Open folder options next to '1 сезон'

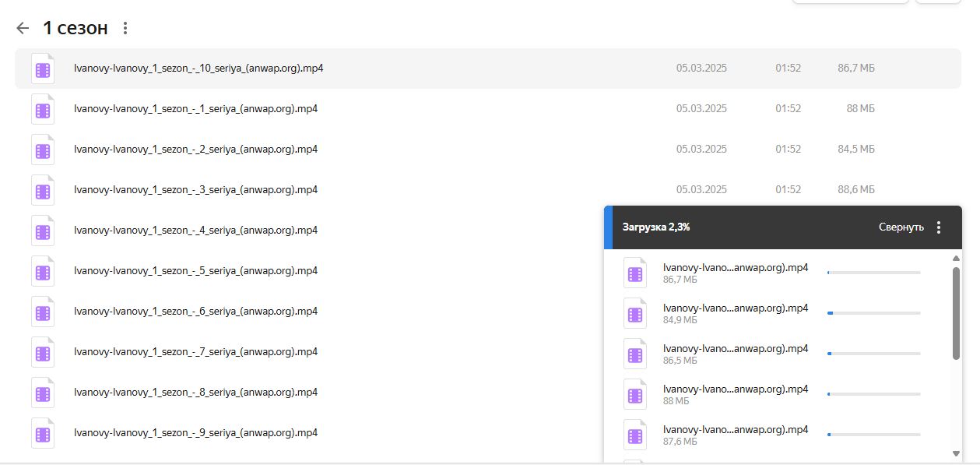pyautogui.click(x=125, y=28)
